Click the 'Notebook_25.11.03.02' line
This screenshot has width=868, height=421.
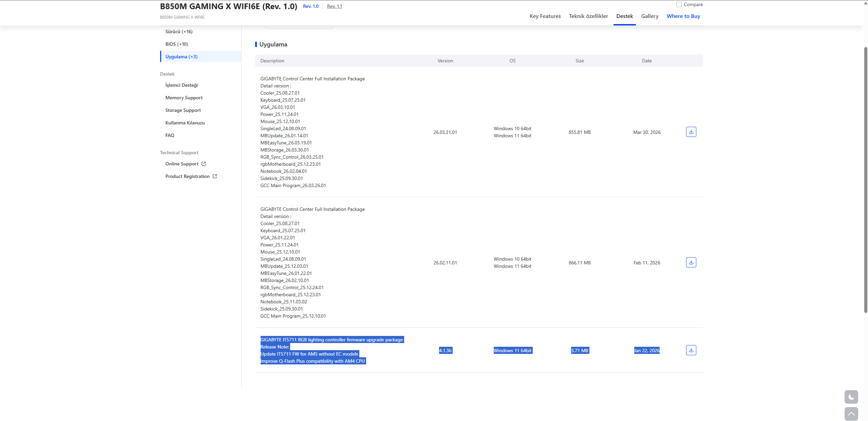(284, 302)
